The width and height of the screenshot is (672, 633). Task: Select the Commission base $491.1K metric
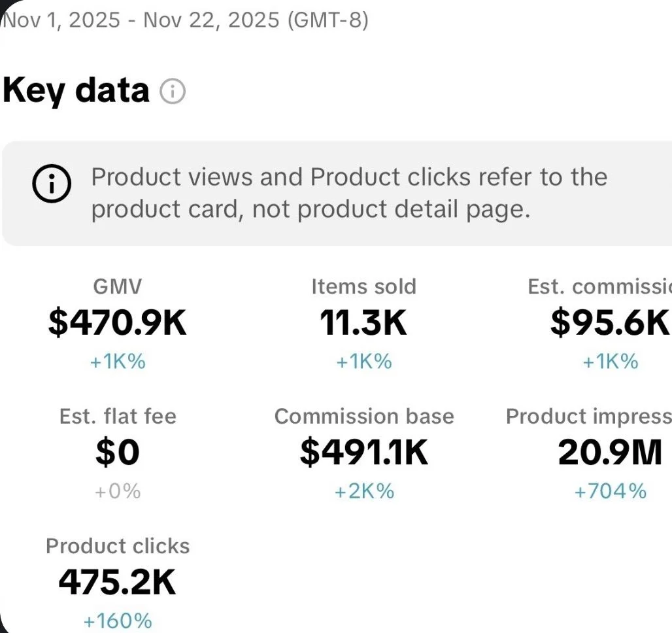click(x=364, y=453)
